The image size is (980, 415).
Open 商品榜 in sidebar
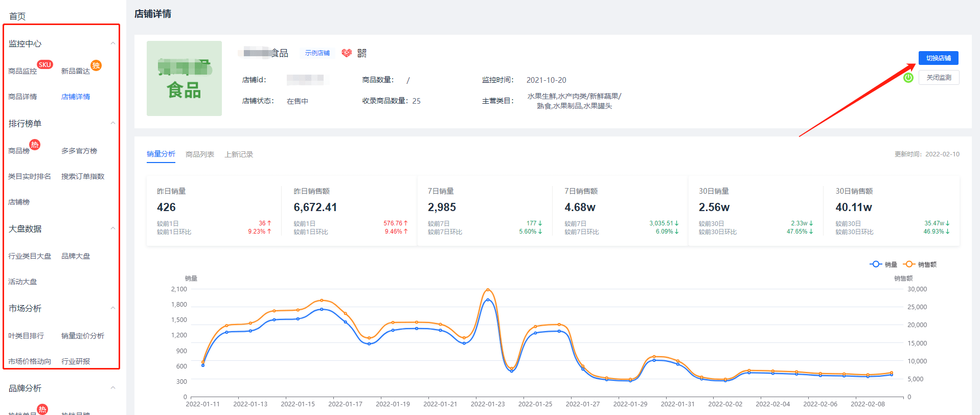tap(19, 151)
